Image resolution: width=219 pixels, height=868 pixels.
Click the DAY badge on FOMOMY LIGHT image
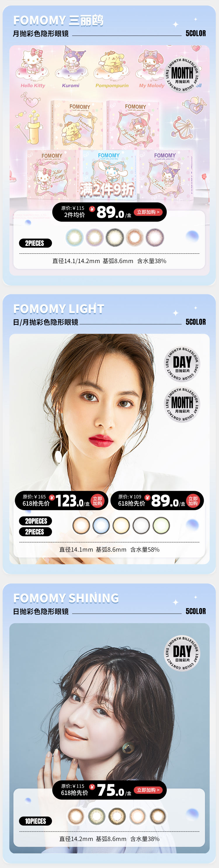point(182,364)
